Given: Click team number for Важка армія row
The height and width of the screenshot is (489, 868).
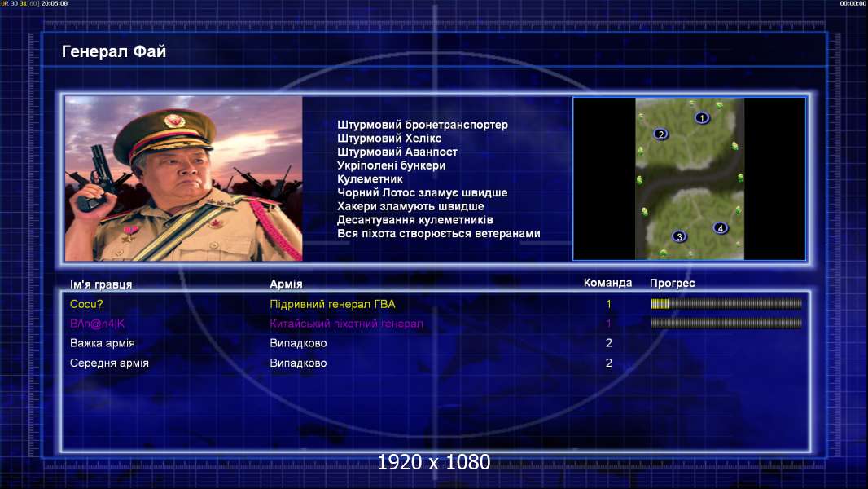Looking at the screenshot, I should (x=608, y=343).
